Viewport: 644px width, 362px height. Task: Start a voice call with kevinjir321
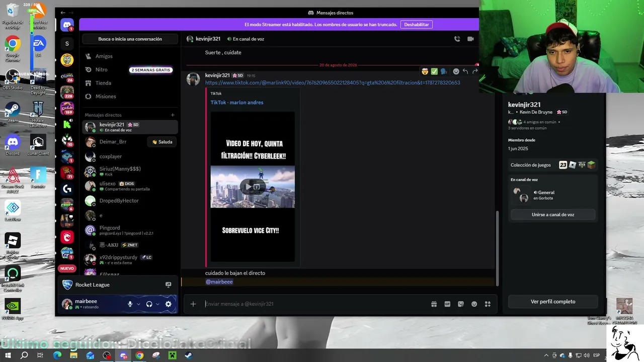[x=457, y=39]
